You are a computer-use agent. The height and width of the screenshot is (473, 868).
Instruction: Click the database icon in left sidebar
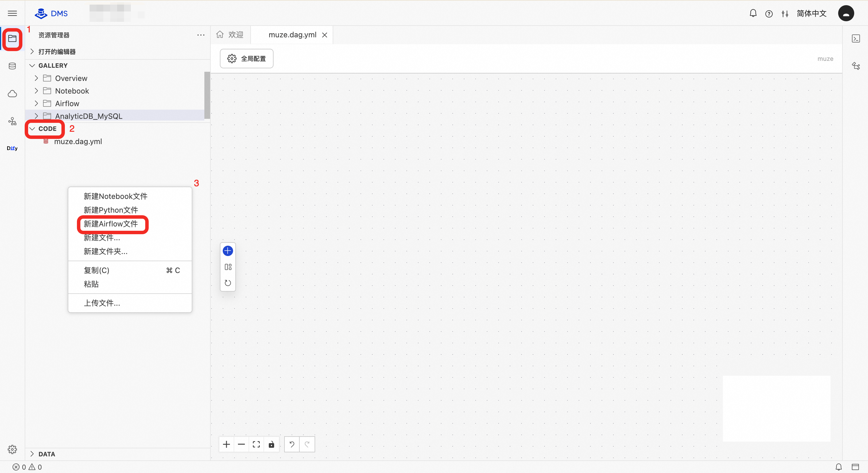tap(12, 66)
